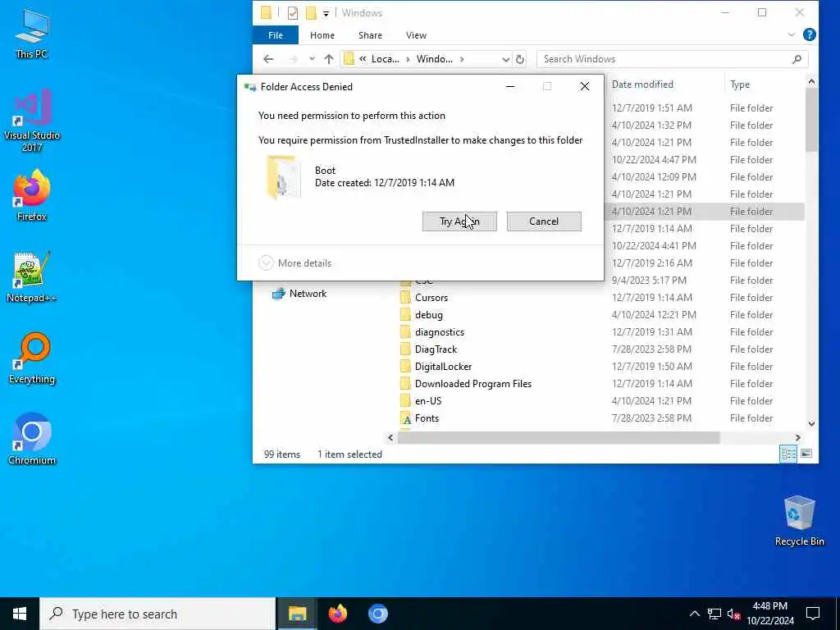Click the New folder quick access icon
This screenshot has height=630, width=840.
pyautogui.click(x=311, y=13)
